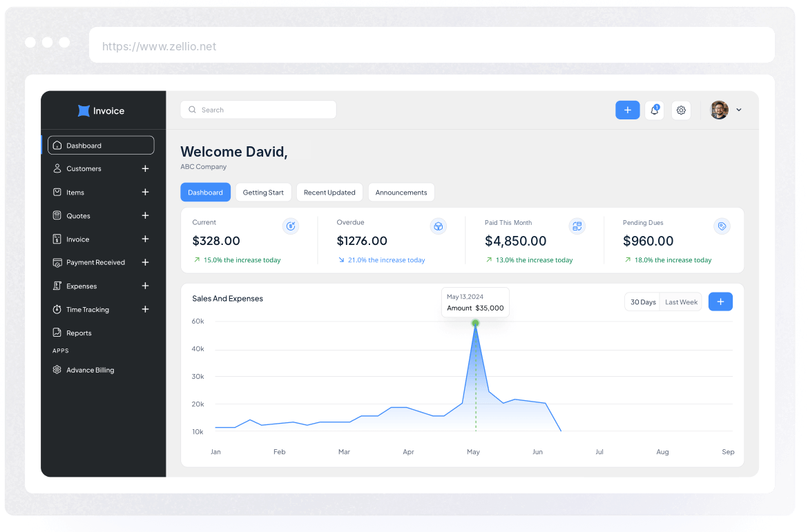
Task: Click the 15.0% the increase today text
Action: pos(242,260)
